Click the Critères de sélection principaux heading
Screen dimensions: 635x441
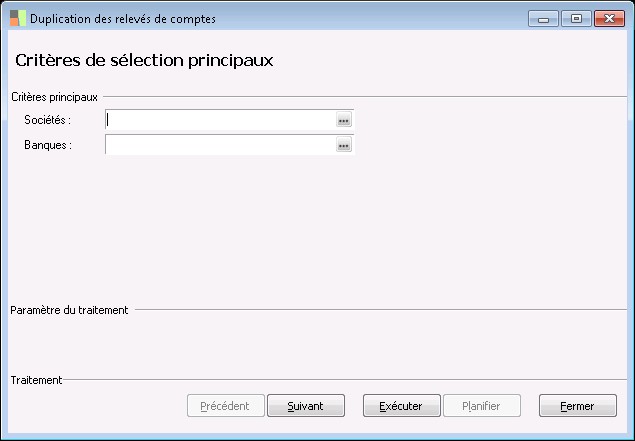tap(145, 60)
